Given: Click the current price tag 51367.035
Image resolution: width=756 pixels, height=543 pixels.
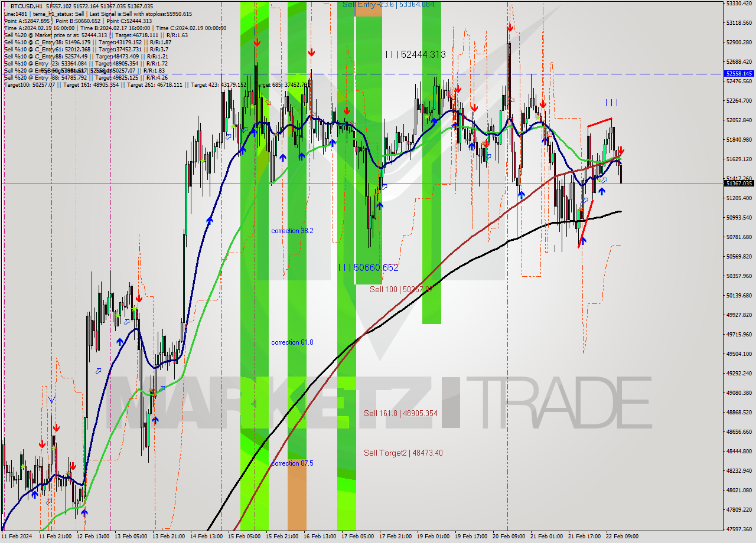Looking at the screenshot, I should 739,184.
